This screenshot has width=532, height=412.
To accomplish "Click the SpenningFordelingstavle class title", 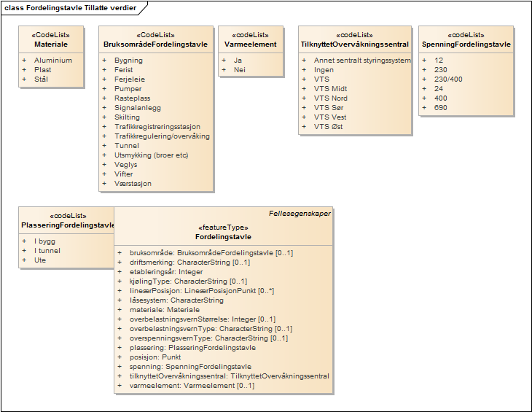I will point(466,44).
